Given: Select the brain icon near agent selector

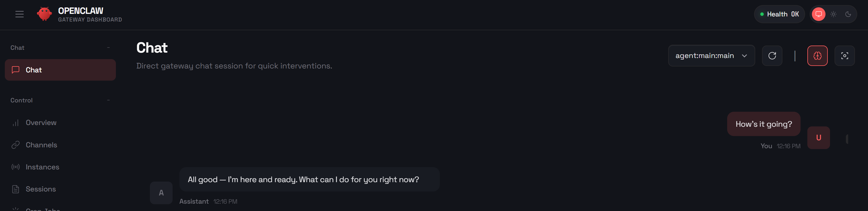Looking at the screenshot, I should (818, 55).
